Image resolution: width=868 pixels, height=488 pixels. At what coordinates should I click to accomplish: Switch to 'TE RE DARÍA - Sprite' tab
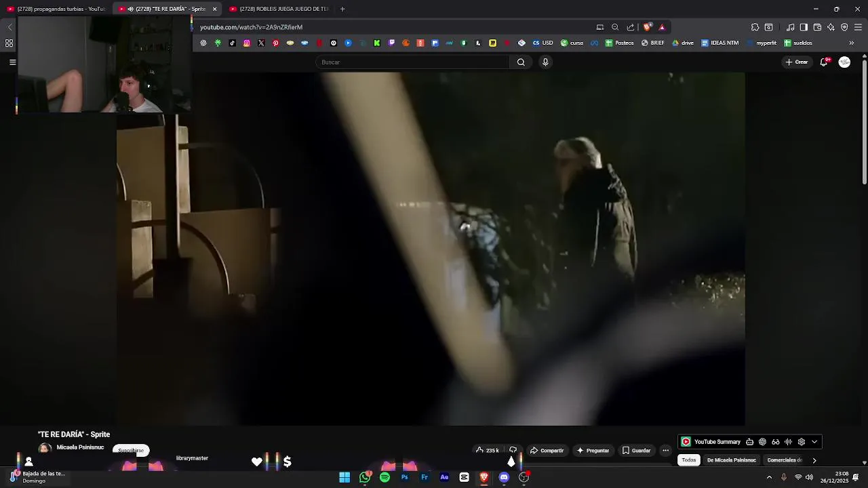pyautogui.click(x=165, y=9)
